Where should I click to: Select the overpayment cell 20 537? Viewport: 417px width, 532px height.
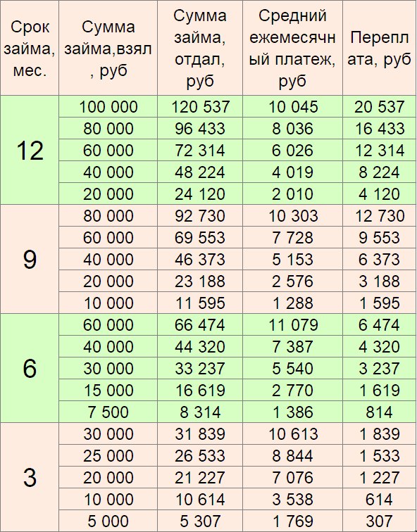(x=379, y=106)
